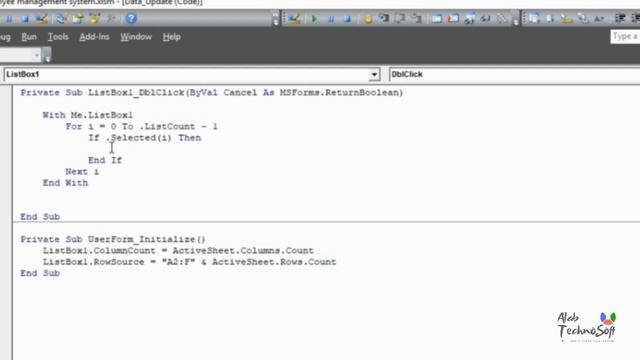Click Break icon right of green Run arrow

331,19
